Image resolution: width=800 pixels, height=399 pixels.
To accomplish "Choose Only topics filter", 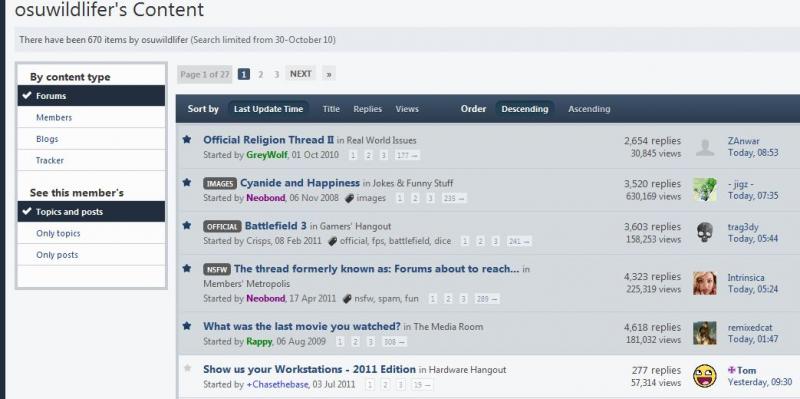I will click(x=91, y=233).
